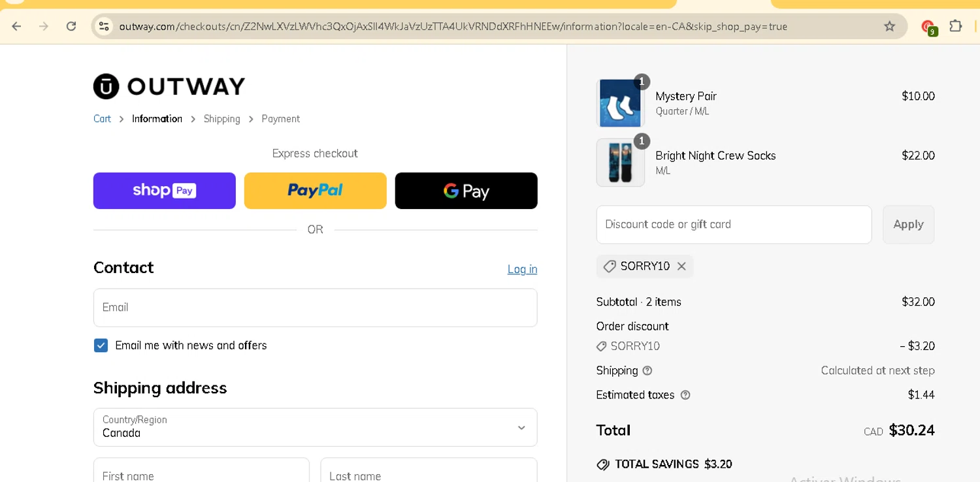Go back to Cart breadcrumb

point(102,119)
